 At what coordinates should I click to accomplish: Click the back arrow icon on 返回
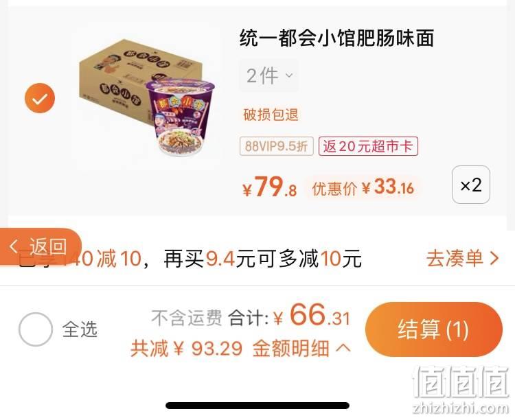[x=14, y=246]
